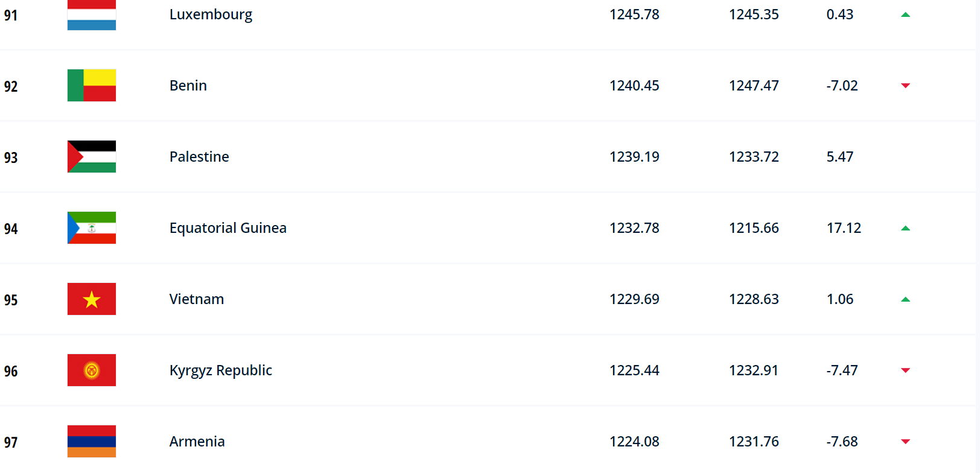Click the Luxembourg flag icon

pyautogui.click(x=91, y=14)
